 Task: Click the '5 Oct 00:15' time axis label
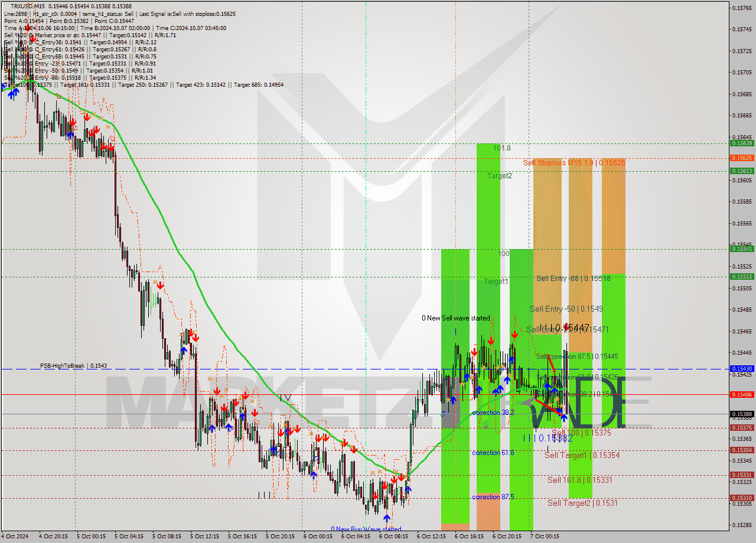coord(92,537)
